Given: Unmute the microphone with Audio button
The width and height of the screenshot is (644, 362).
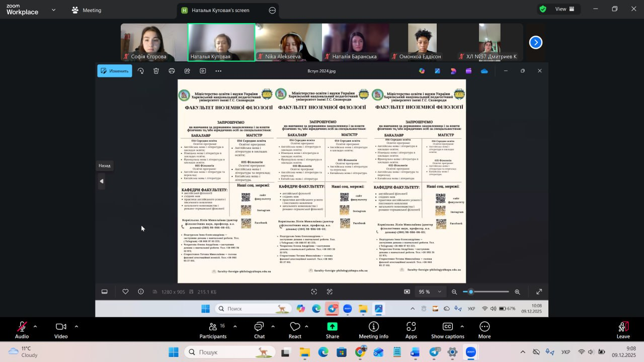Looking at the screenshot, I should click(22, 327).
